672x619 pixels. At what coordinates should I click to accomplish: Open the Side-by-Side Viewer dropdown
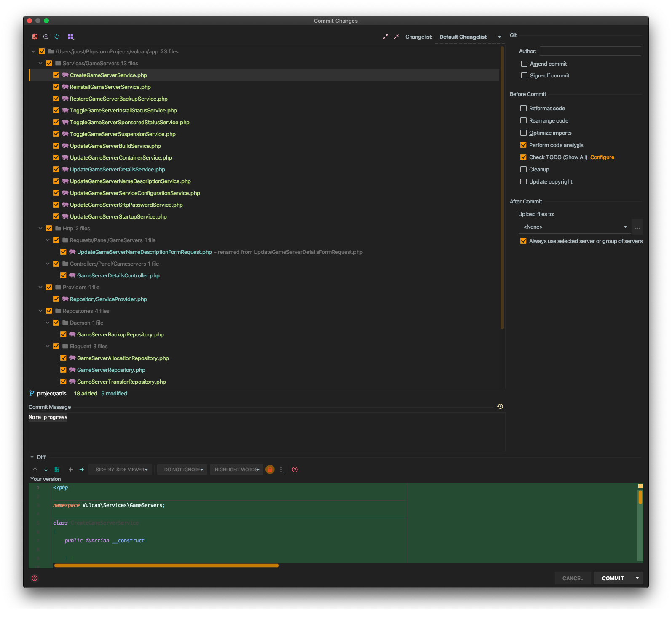coord(121,470)
